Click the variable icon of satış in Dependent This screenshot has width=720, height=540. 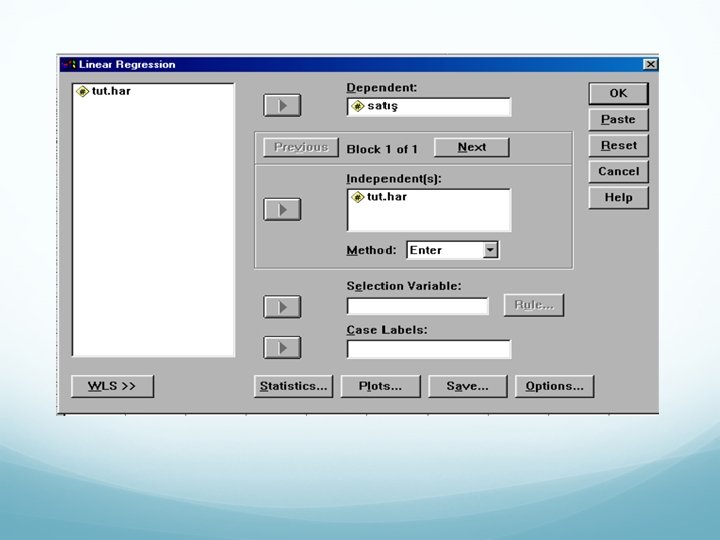(358, 107)
